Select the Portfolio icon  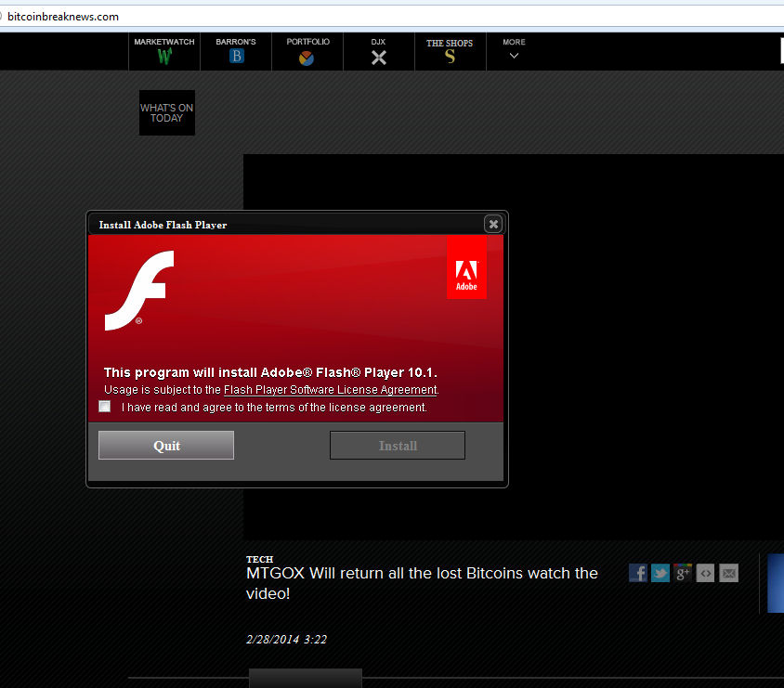(307, 58)
